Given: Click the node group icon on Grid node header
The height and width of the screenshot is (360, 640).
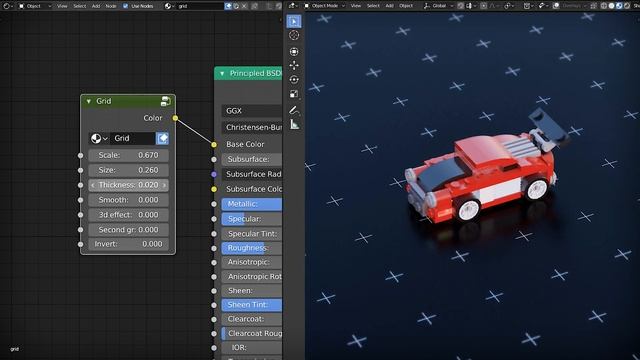Looking at the screenshot, I should pos(166,101).
